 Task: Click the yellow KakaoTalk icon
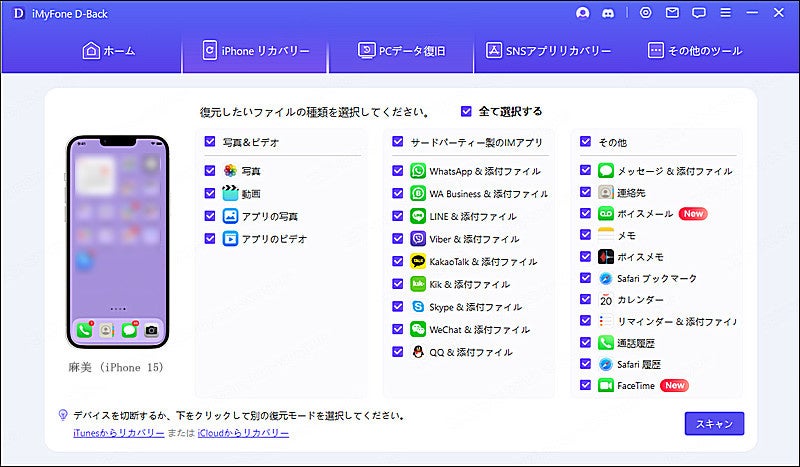click(418, 261)
